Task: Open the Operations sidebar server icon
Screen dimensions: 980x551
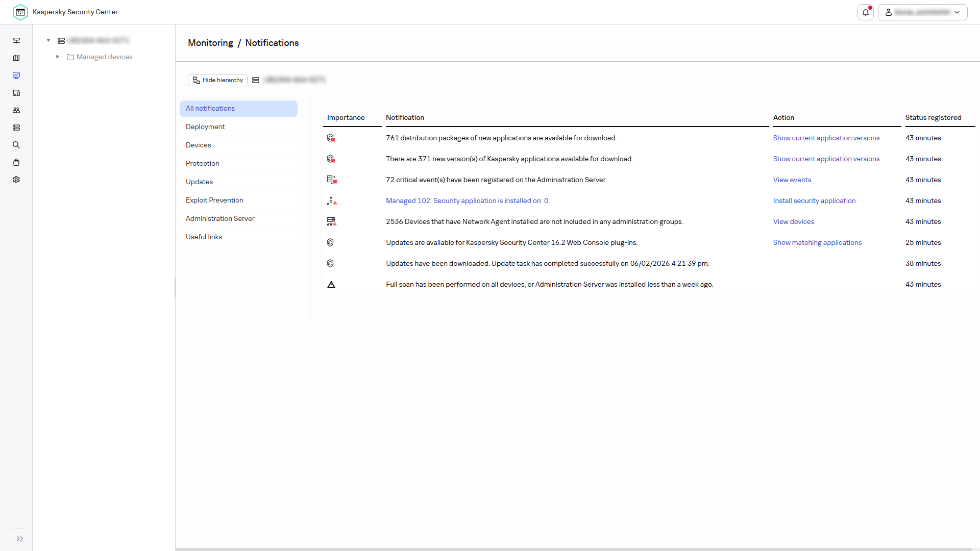Action: click(16, 128)
